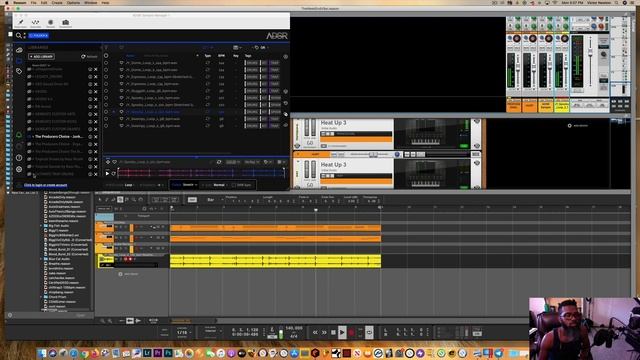Click the camera icon in ADSR top toolbar
Screen dimensions: 640x360
tap(65, 22)
